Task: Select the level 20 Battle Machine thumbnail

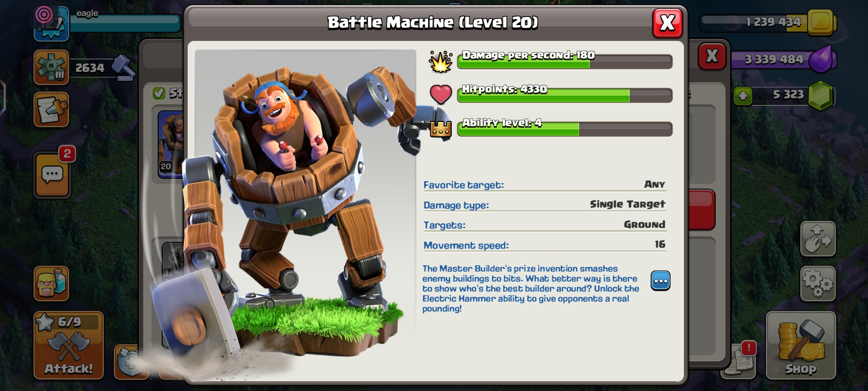Action: (171, 144)
